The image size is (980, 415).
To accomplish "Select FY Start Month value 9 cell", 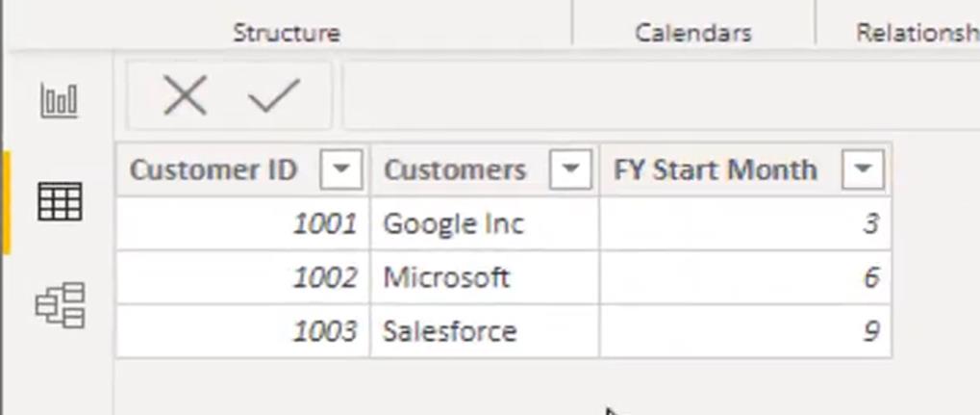I will pyautogui.click(x=745, y=331).
